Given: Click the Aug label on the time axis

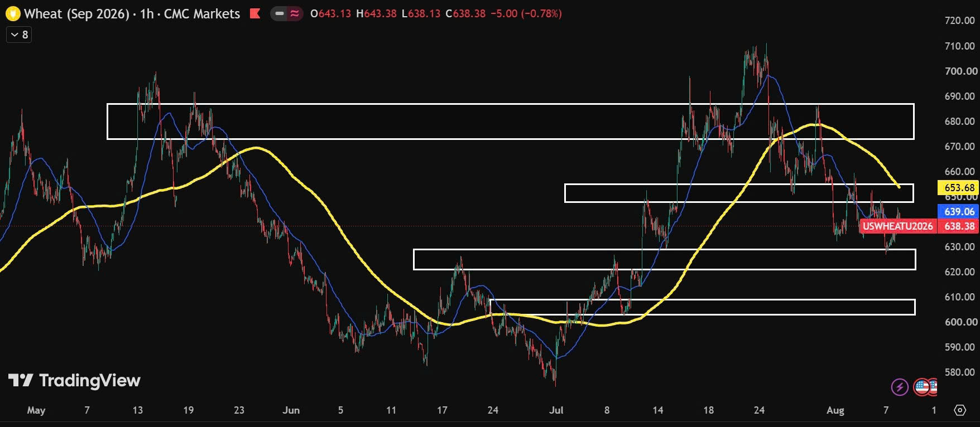Looking at the screenshot, I should 835,410.
